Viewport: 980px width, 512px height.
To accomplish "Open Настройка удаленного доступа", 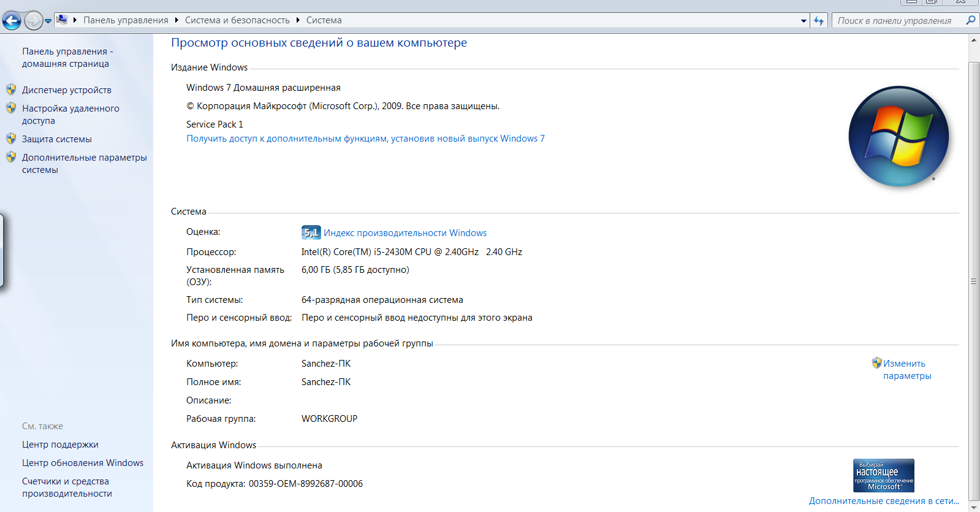I will pyautogui.click(x=70, y=115).
